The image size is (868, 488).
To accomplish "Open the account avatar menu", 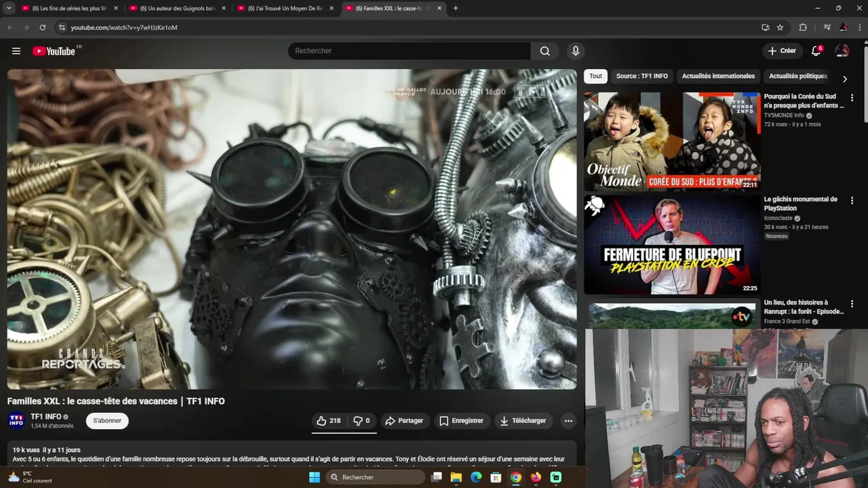I will coord(842,51).
